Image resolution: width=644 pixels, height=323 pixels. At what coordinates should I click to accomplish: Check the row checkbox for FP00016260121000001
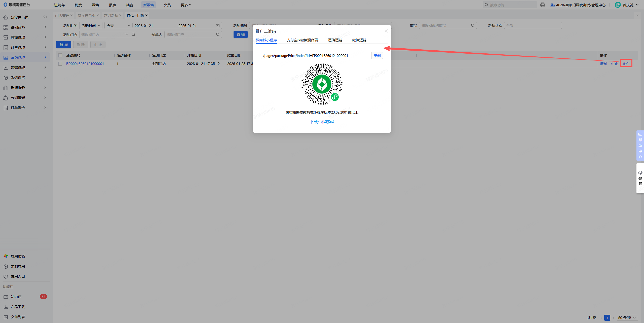point(60,64)
